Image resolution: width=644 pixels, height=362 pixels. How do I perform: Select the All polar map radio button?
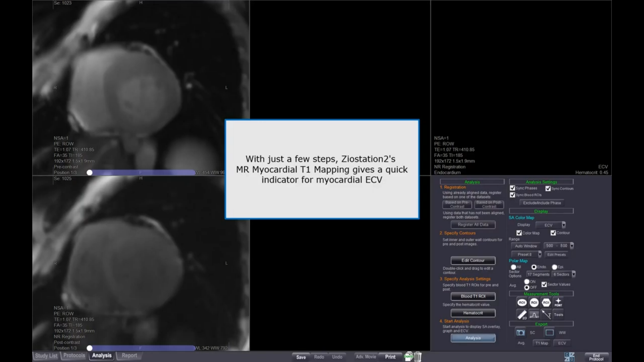513,267
